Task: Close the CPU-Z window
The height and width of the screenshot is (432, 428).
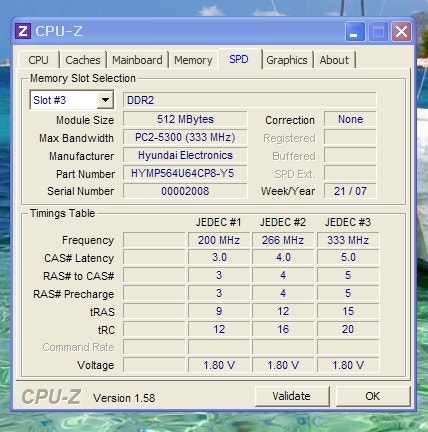Action: click(x=401, y=32)
